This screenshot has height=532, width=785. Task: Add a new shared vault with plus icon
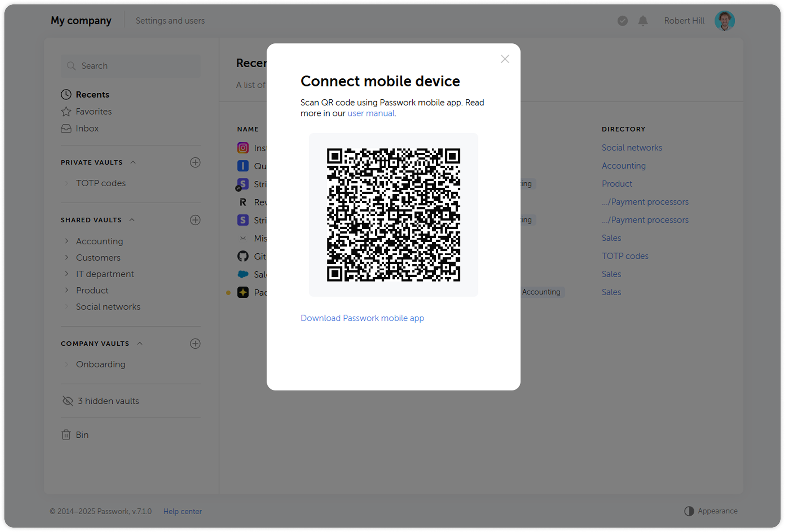click(x=196, y=220)
